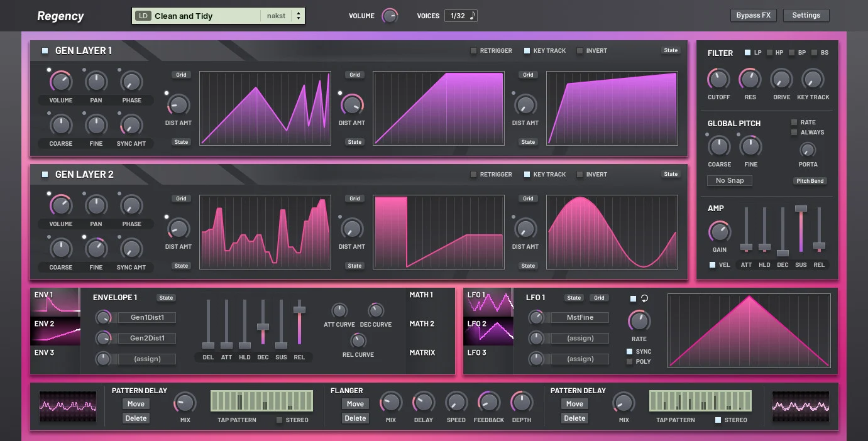Click the Flanger Feedback knob
Image resolution: width=868 pixels, height=441 pixels.
coord(488,402)
